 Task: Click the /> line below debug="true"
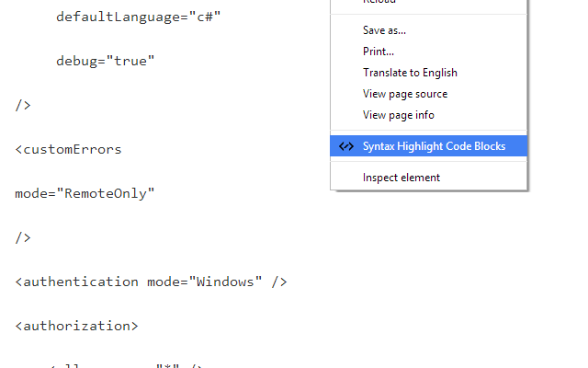click(23, 106)
